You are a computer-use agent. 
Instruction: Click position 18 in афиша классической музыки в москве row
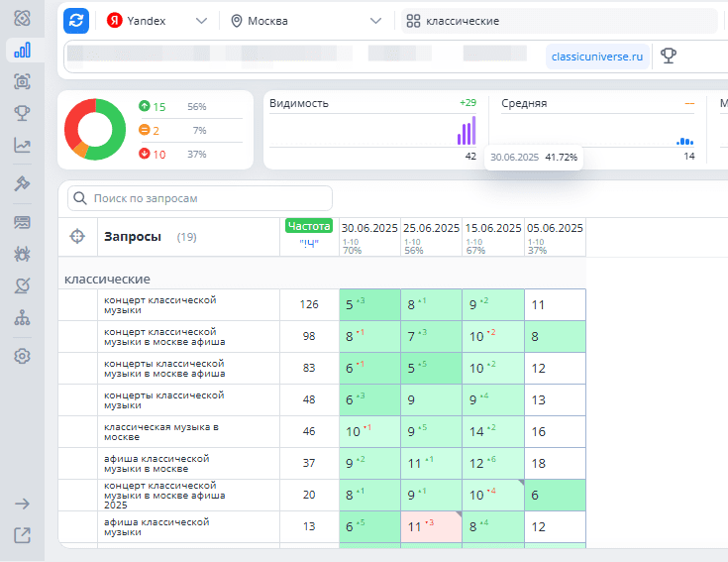pyautogui.click(x=556, y=463)
